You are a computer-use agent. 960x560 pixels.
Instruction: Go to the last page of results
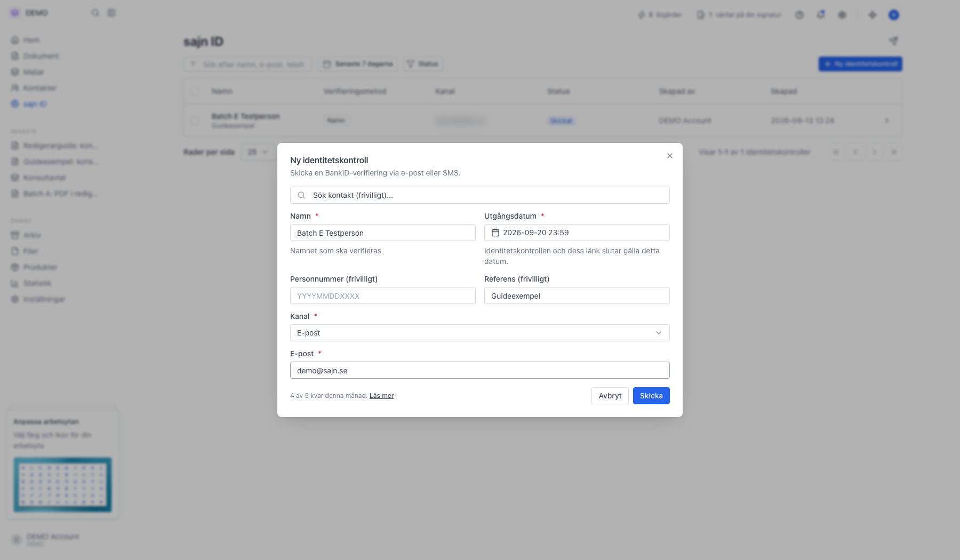coord(894,152)
